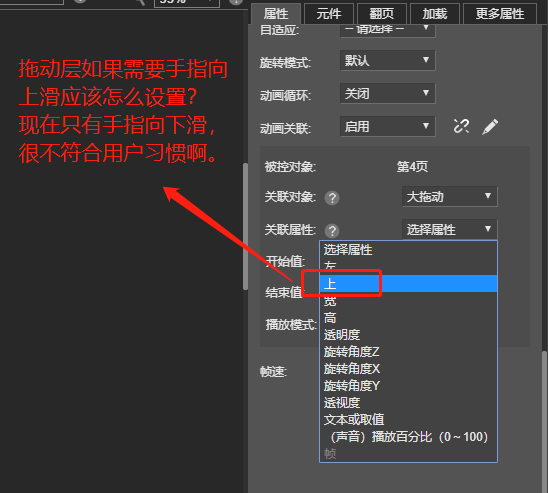Select the 属性 tab
Image resolution: width=548 pixels, height=493 pixels.
coord(276,14)
